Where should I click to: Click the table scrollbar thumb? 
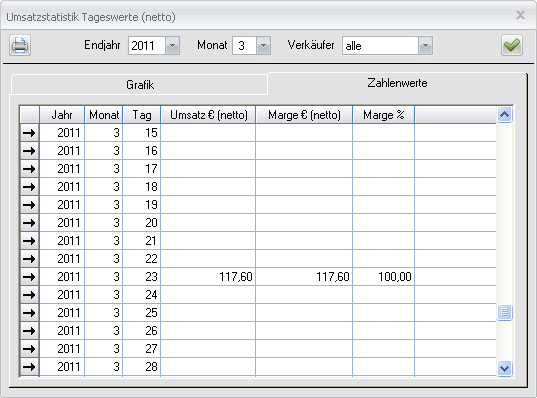(x=504, y=312)
